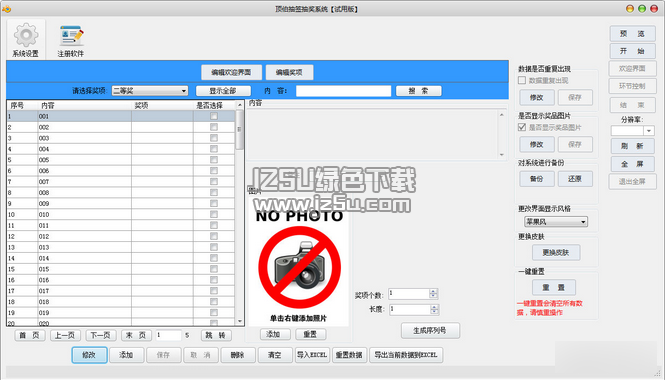Viewport: 665px width, 380px height.
Task: Click the 全屏 button
Action: pyautogui.click(x=632, y=164)
